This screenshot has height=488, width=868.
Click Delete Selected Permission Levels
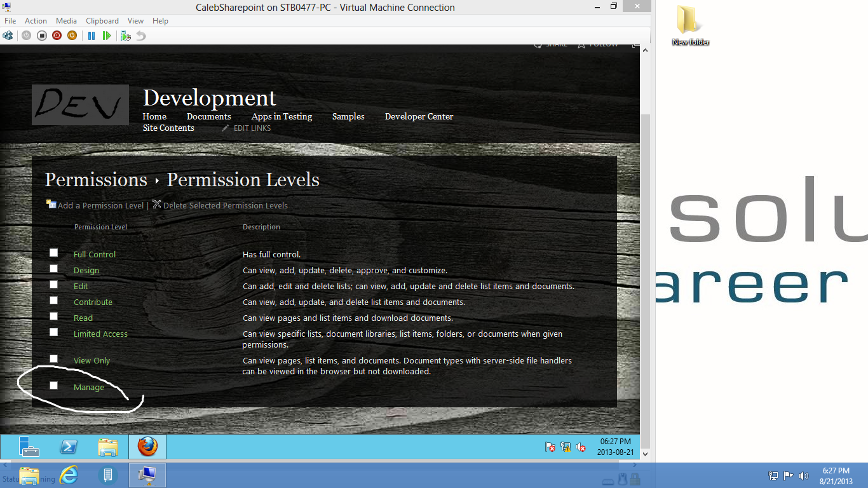coord(225,206)
